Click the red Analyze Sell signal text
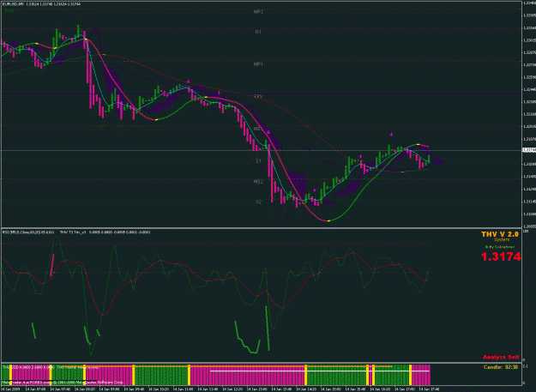This screenshot has height=392, width=536. pyautogui.click(x=501, y=357)
